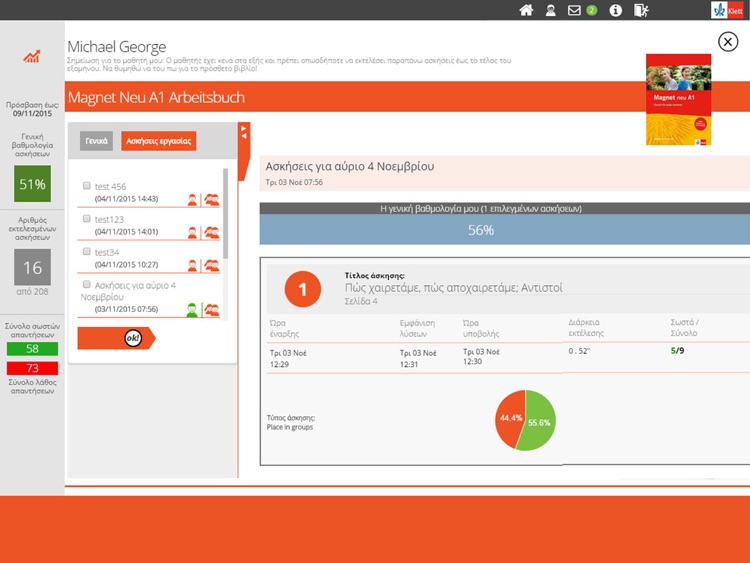Click the Ώρα υποβολής column header
The width and height of the screenshot is (750, 563).
point(481,328)
